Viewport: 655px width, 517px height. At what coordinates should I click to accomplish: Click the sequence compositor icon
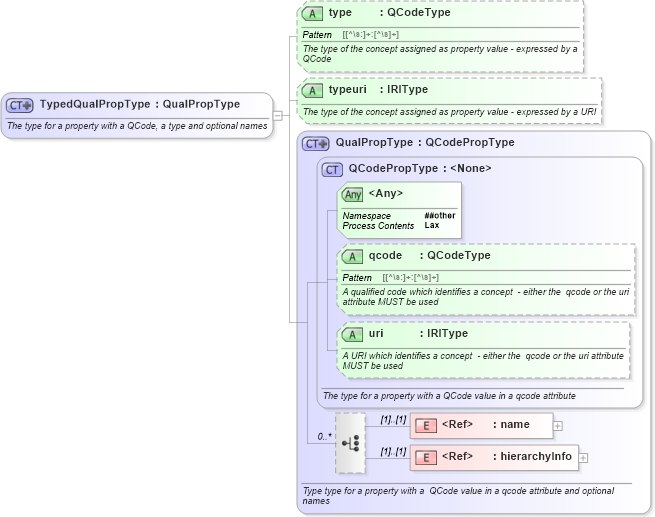(350, 443)
